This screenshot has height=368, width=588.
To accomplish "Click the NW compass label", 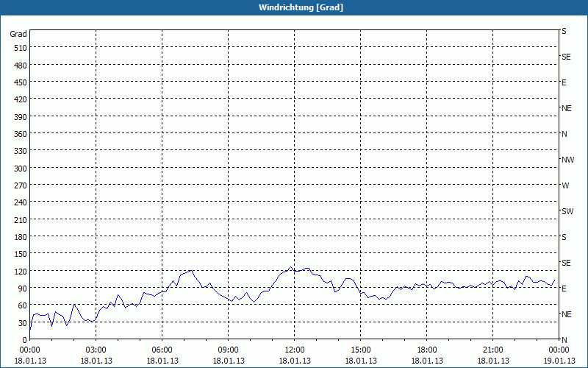I will coord(567,160).
